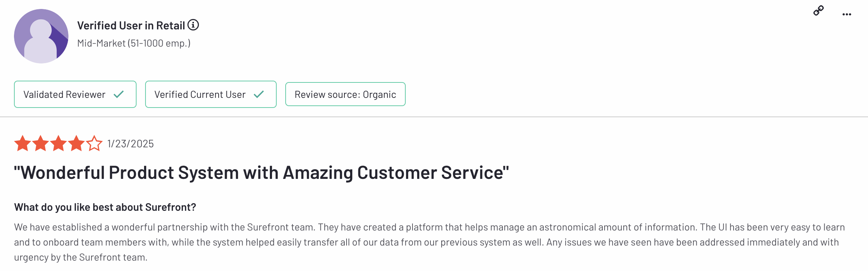Screen dimensions: 868x271
Task: Click the fourth filled rating star
Action: pos(76,143)
